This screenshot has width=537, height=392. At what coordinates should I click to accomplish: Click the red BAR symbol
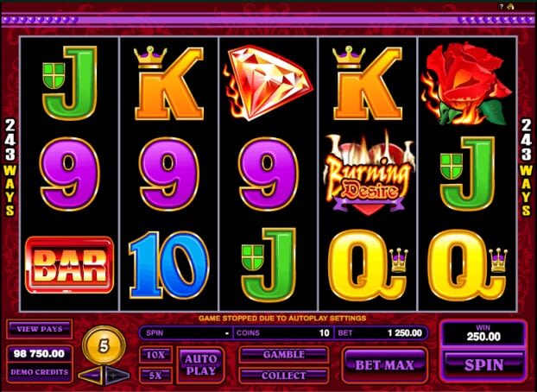[x=70, y=264]
